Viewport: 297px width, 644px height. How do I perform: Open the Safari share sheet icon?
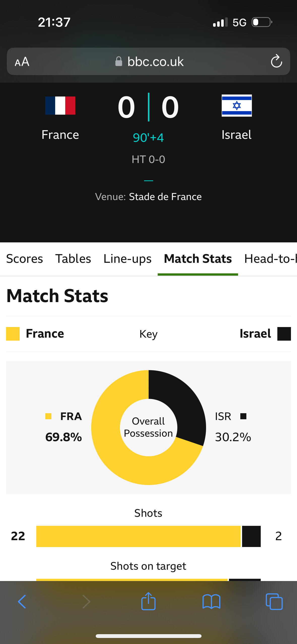pyautogui.click(x=148, y=601)
